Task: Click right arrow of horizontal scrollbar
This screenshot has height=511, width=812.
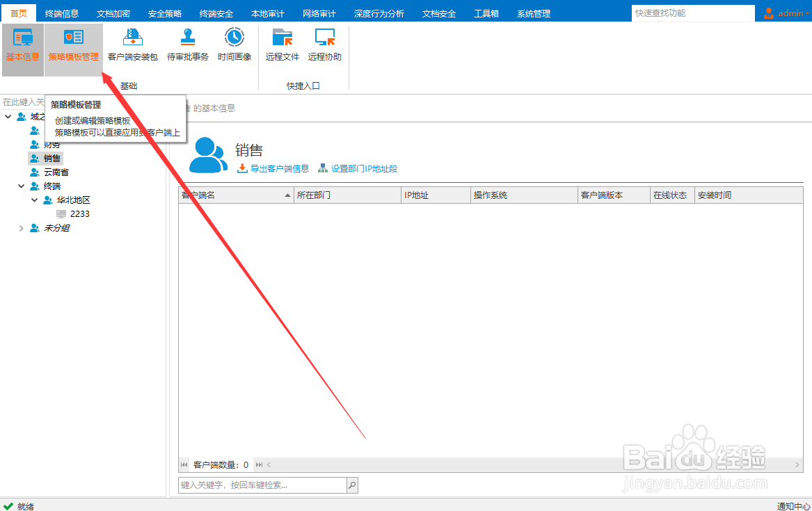Action: coord(797,464)
